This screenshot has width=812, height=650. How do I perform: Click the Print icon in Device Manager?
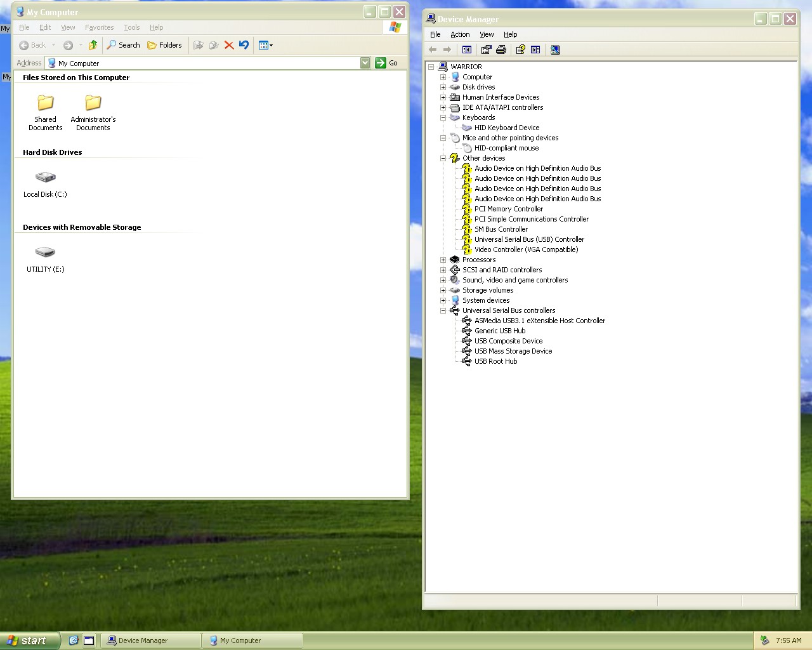[501, 50]
